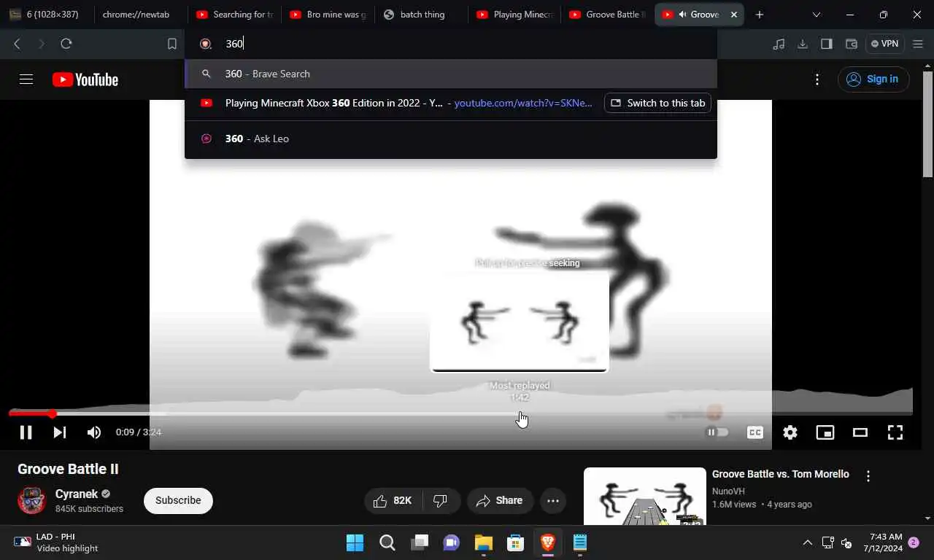The height and width of the screenshot is (560, 934).
Task: Click the page vertical scrollbar
Action: tap(928, 124)
